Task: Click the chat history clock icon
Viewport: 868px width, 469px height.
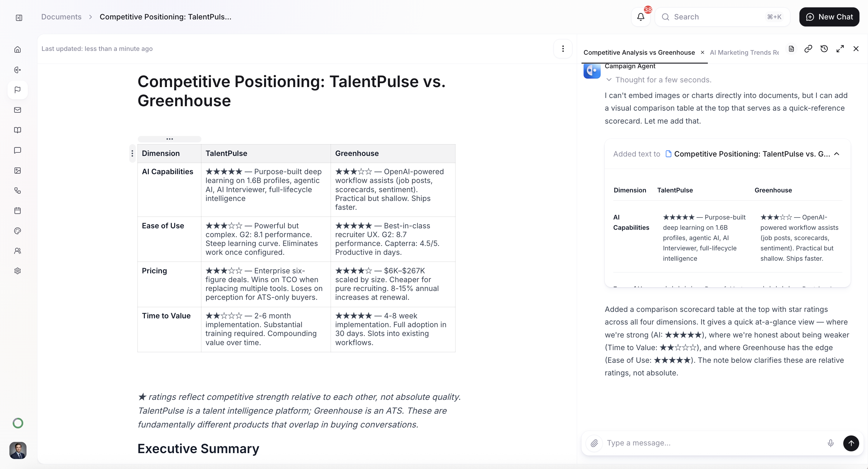Action: 824,49
